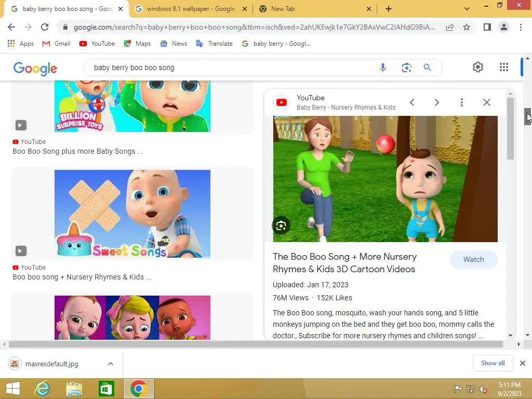Screen dimensions: 532x399
Task: Open the three crying babies thumbnail
Action: point(132,317)
